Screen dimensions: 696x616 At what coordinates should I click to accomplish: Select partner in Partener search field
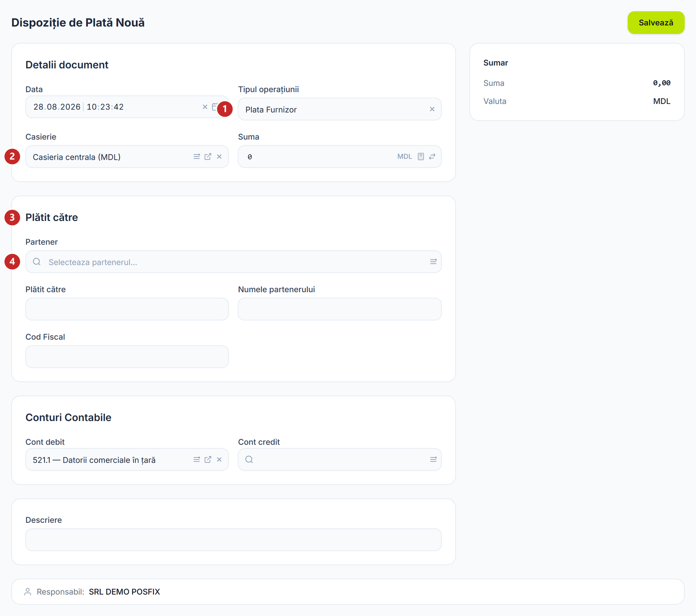[233, 262]
